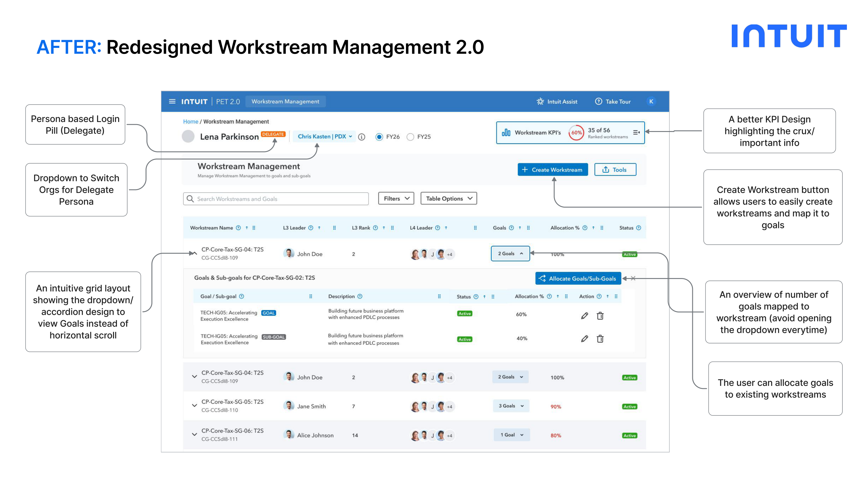Image resolution: width=868 pixels, height=488 pixels.
Task: Open the Filters dropdown
Action: click(396, 199)
